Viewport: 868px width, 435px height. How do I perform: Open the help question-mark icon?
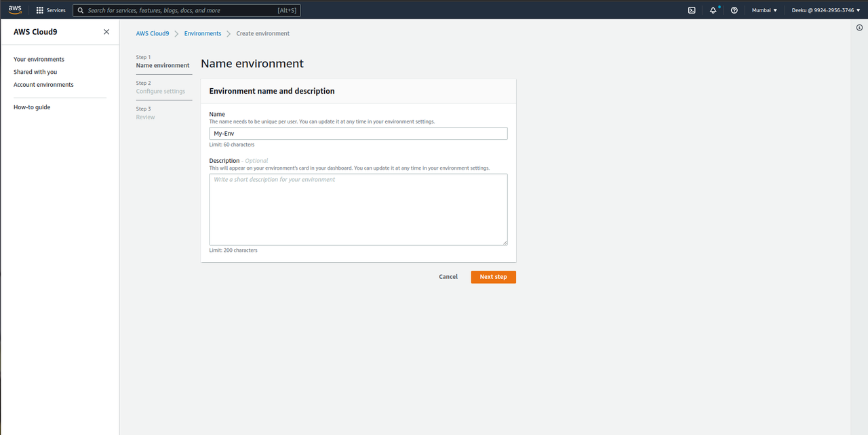734,10
